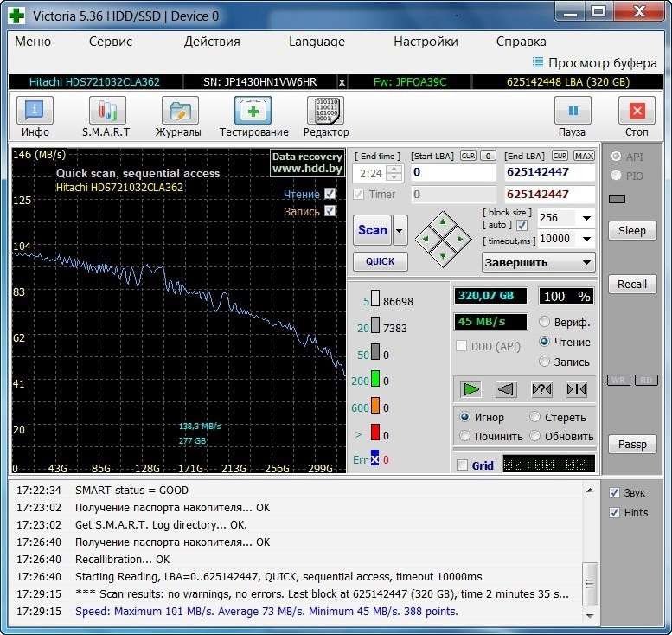This screenshot has width=672, height=635.
Task: Click the Просмотр буфера buffer view icon
Action: (x=539, y=62)
